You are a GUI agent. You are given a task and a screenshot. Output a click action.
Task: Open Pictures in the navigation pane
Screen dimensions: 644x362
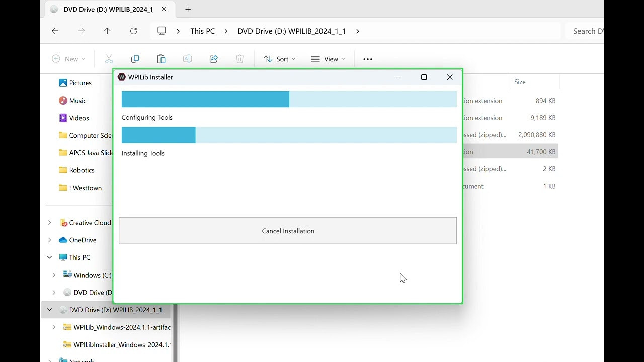coord(80,83)
